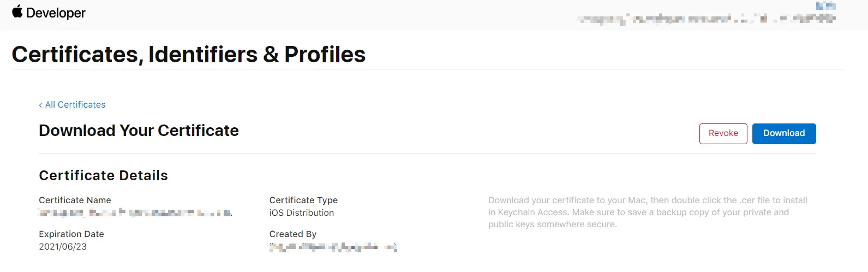This screenshot has height=272, width=868.
Task: Click the blue Download button
Action: pos(783,133)
